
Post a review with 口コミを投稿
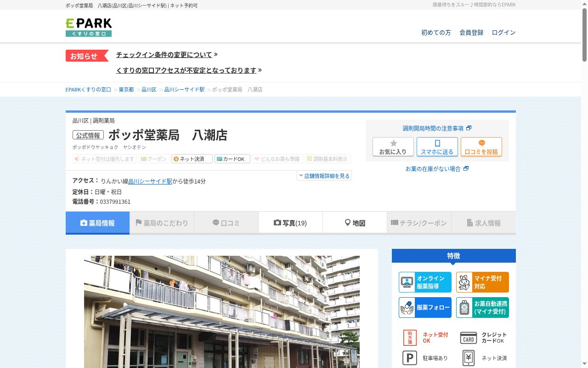pos(481,147)
